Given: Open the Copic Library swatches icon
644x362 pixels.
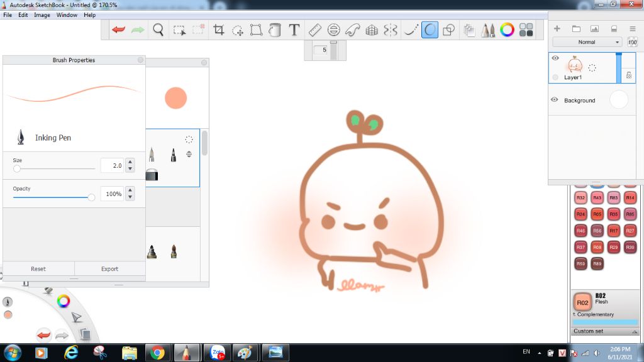Looking at the screenshot, I should (526, 30).
